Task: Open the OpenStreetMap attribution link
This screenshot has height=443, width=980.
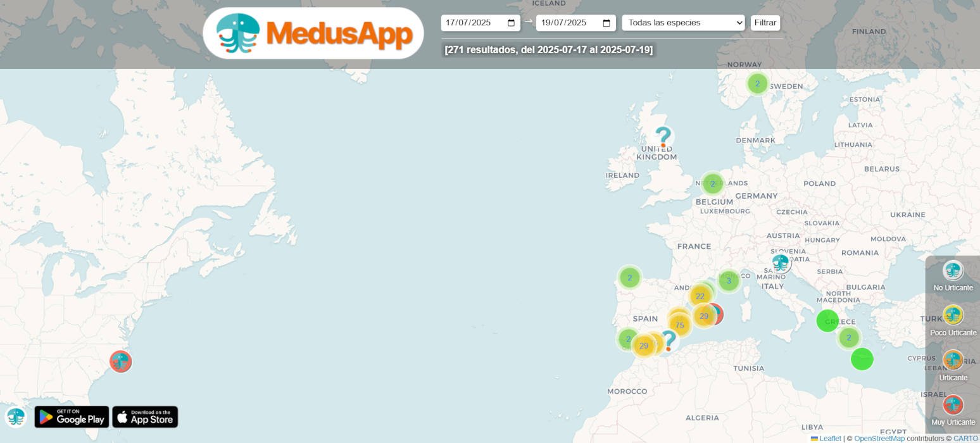Action: click(879, 439)
